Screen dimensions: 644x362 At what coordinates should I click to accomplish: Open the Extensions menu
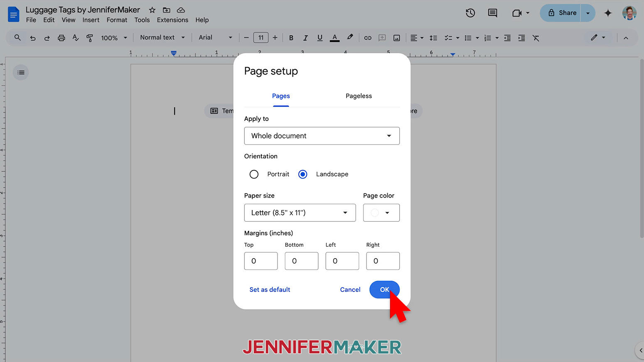click(172, 20)
